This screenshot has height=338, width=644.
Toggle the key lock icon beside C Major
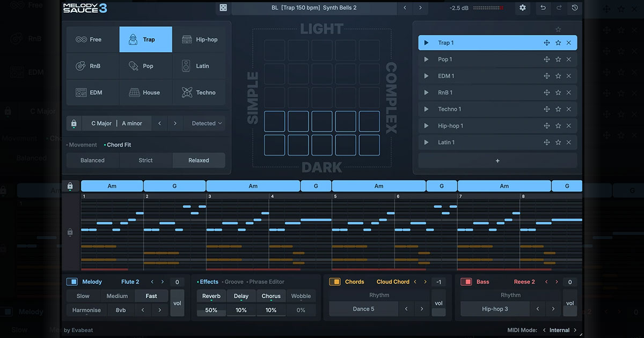coord(74,123)
